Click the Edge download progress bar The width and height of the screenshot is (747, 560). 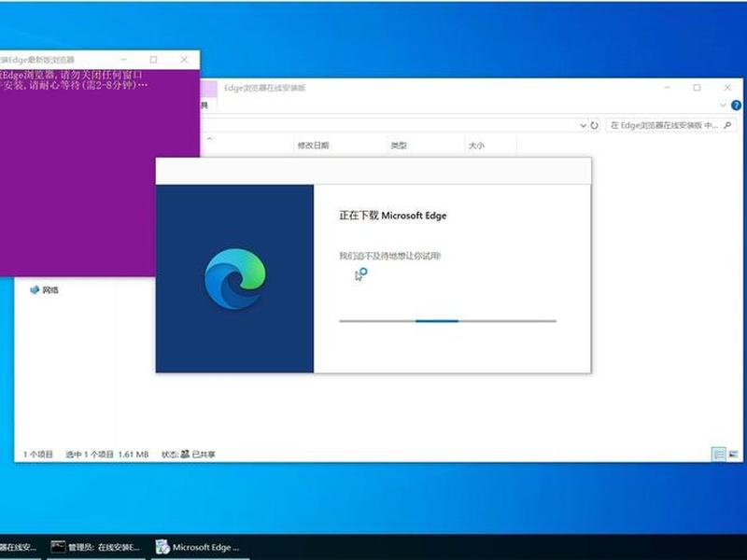[x=447, y=321]
